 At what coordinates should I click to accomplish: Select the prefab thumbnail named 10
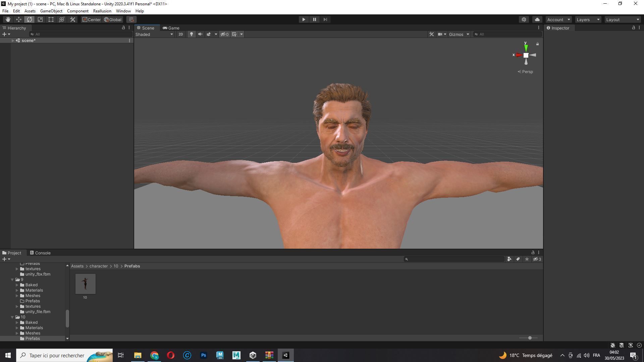[x=85, y=284]
